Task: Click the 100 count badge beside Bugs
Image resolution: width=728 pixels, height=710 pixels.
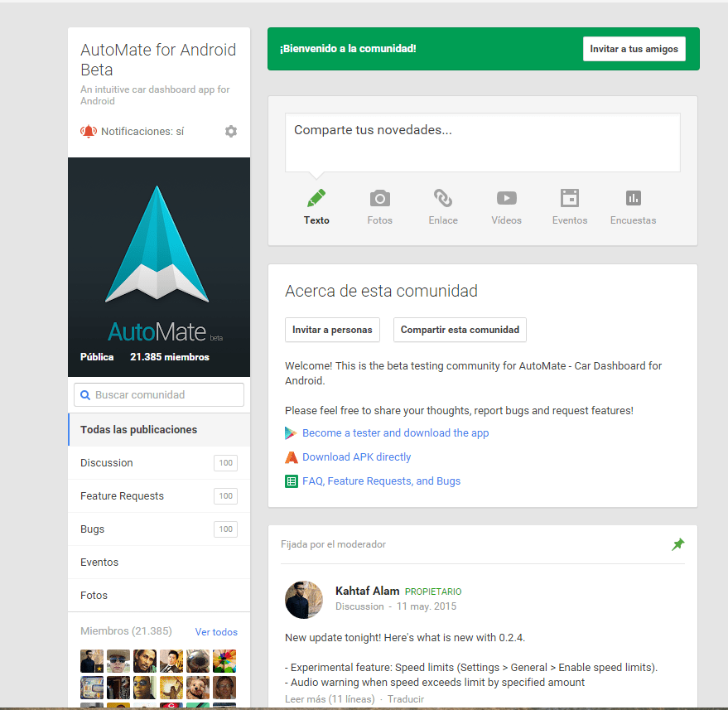Action: point(225,529)
